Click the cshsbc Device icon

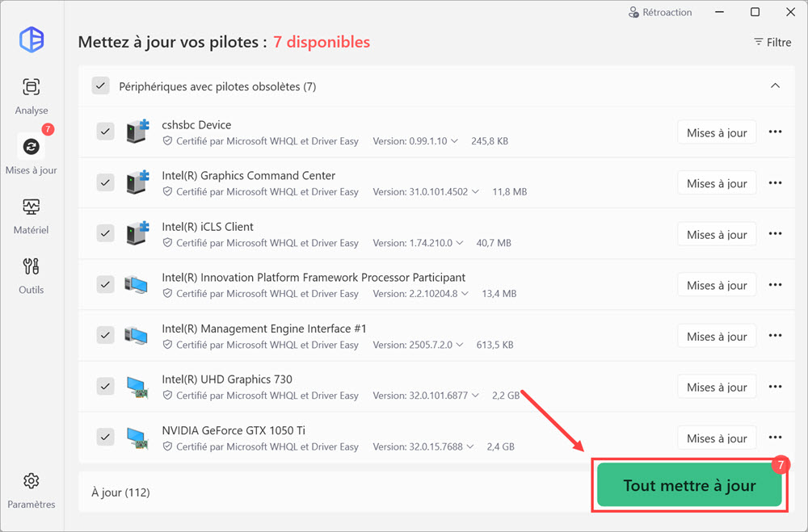click(x=137, y=132)
